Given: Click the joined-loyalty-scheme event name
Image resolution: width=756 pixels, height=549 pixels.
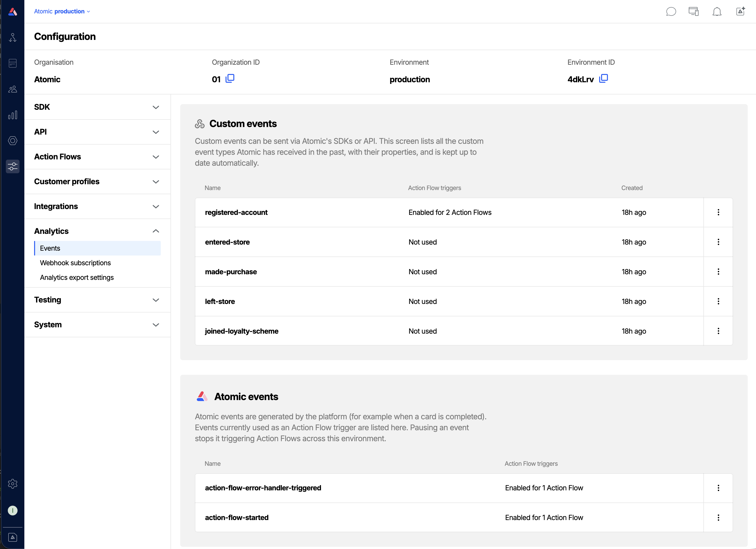Looking at the screenshot, I should point(242,331).
